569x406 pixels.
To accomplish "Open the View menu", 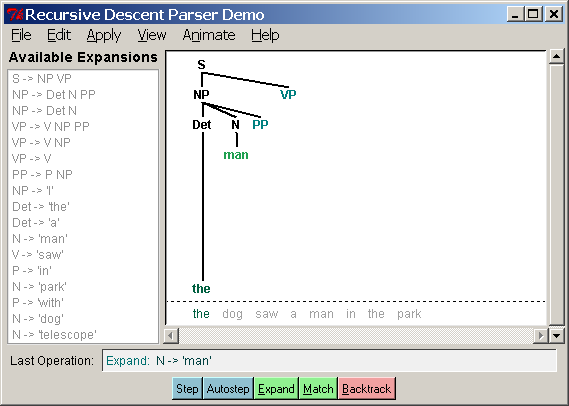I will (x=152, y=35).
